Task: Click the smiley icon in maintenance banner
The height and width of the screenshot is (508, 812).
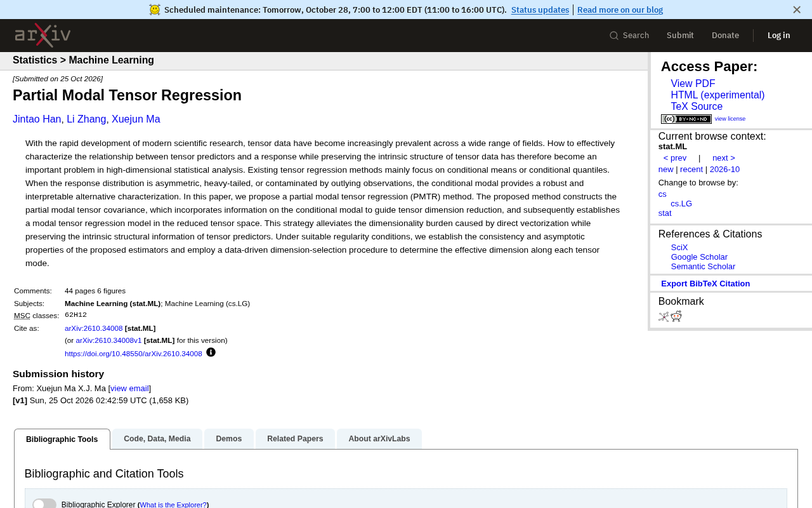Action: pos(155,10)
